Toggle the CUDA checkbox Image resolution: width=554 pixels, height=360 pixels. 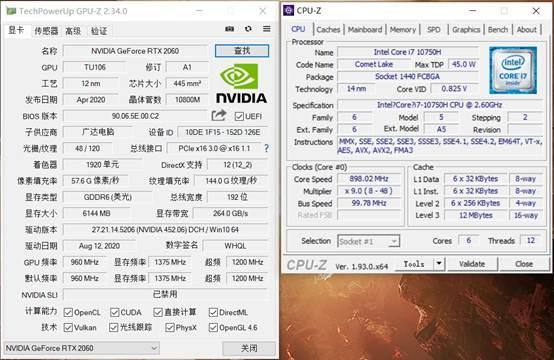pyautogui.click(x=114, y=312)
